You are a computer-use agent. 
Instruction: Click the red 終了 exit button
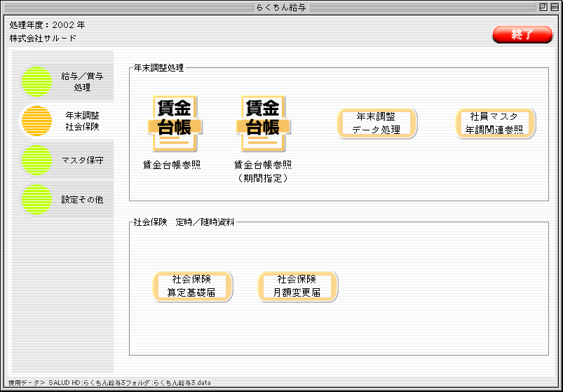[522, 34]
